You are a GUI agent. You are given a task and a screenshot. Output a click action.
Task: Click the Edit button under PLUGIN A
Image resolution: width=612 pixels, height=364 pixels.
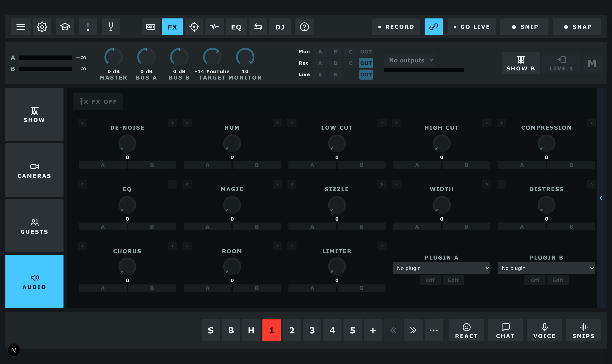pyautogui.click(x=453, y=280)
